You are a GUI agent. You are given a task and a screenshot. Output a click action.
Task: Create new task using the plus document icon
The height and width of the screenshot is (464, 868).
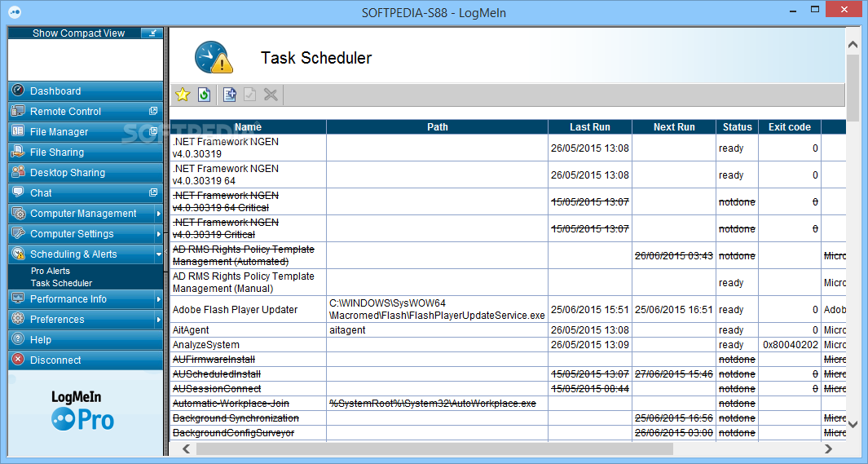[230, 95]
